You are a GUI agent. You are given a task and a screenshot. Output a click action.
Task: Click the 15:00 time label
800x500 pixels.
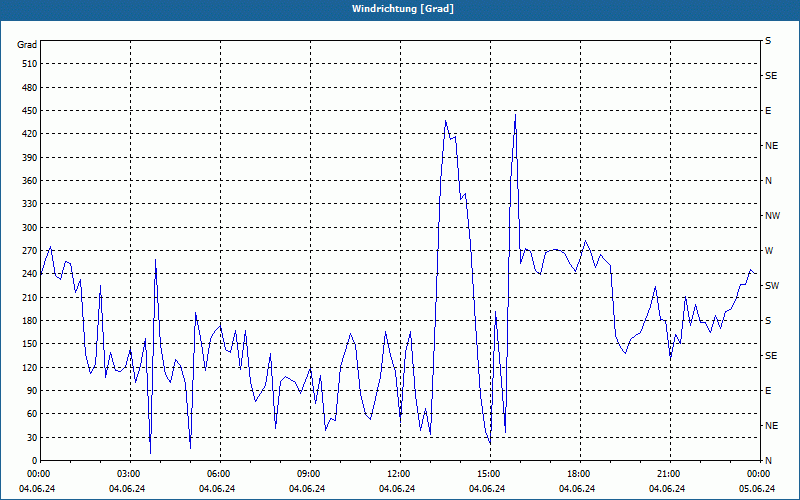tap(490, 474)
